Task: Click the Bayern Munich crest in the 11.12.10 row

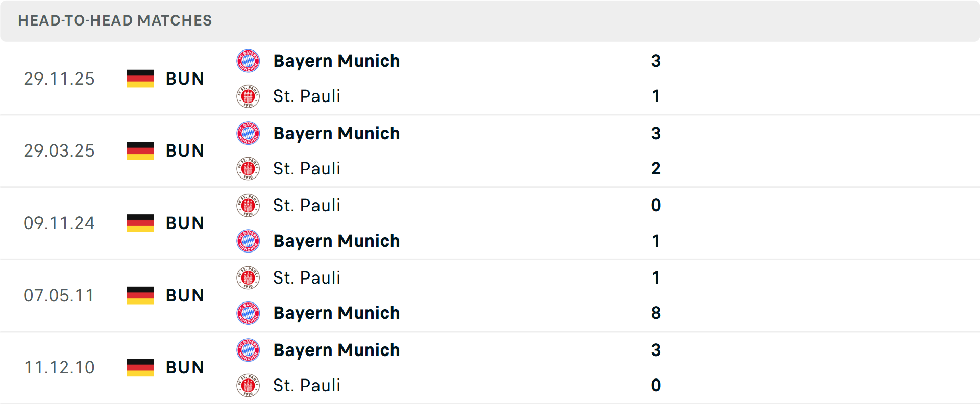Action: [249, 350]
